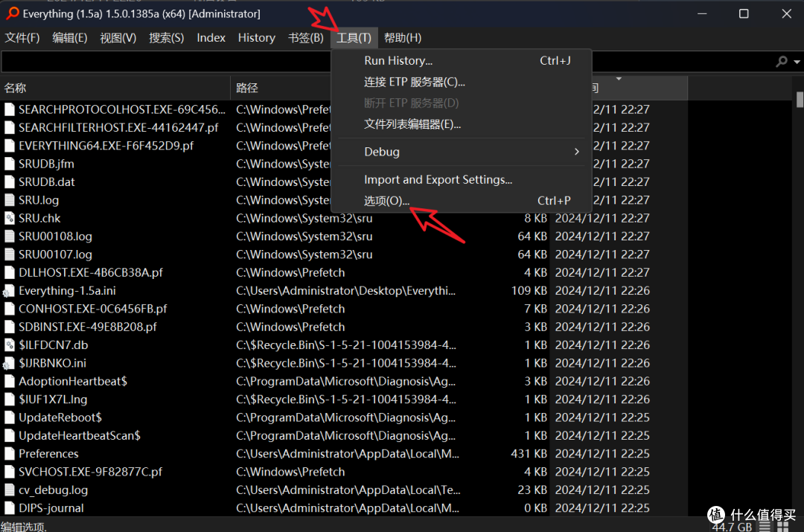
Task: Click the search magnifier icon
Action: click(782, 62)
